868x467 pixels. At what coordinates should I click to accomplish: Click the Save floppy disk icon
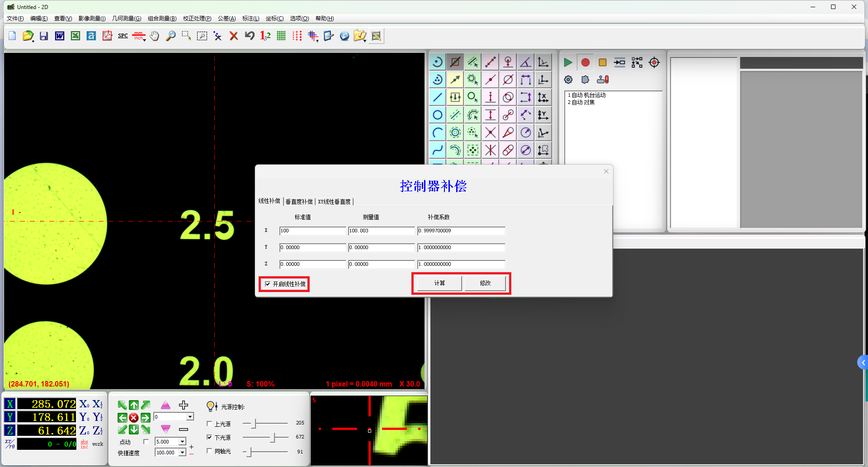tap(44, 36)
